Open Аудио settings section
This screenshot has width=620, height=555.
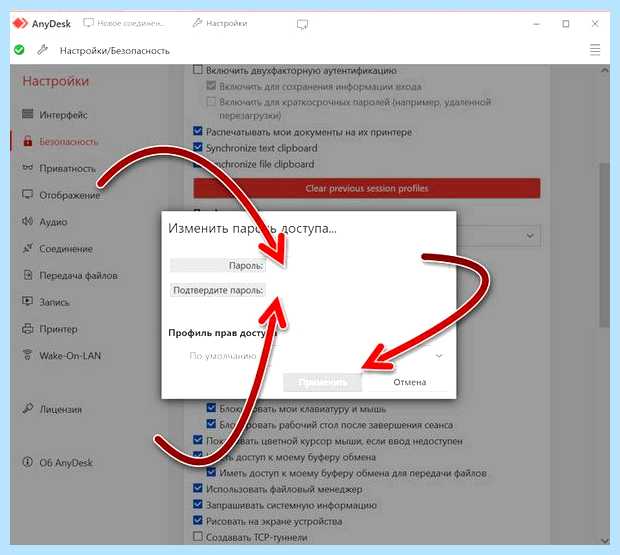click(x=53, y=222)
